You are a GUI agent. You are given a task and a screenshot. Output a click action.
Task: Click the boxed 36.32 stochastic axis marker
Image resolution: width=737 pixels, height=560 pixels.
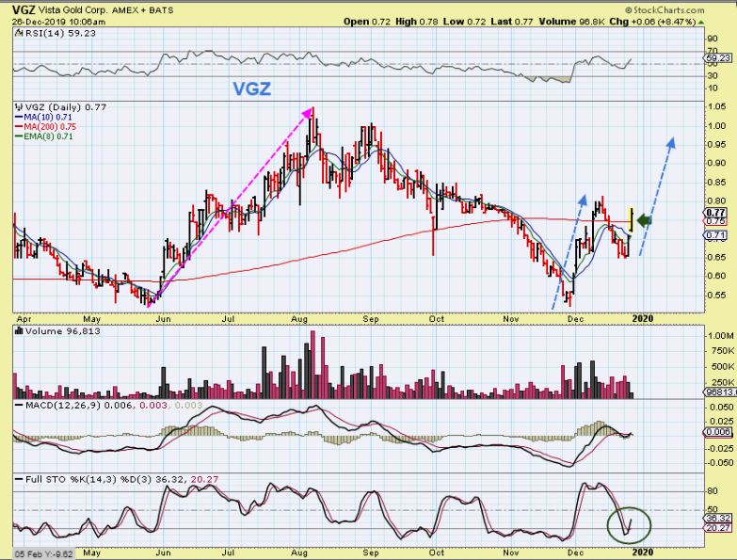[x=718, y=519]
